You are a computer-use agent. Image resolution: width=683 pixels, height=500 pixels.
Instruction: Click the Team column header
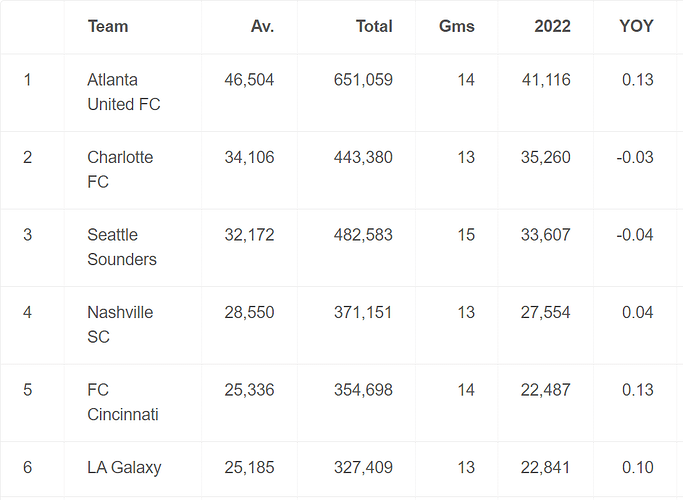(x=108, y=27)
